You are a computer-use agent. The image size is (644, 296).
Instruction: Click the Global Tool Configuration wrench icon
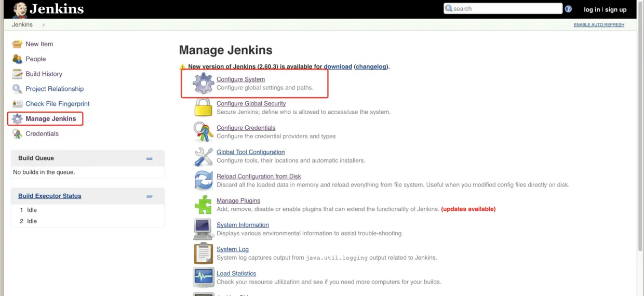coord(203,156)
